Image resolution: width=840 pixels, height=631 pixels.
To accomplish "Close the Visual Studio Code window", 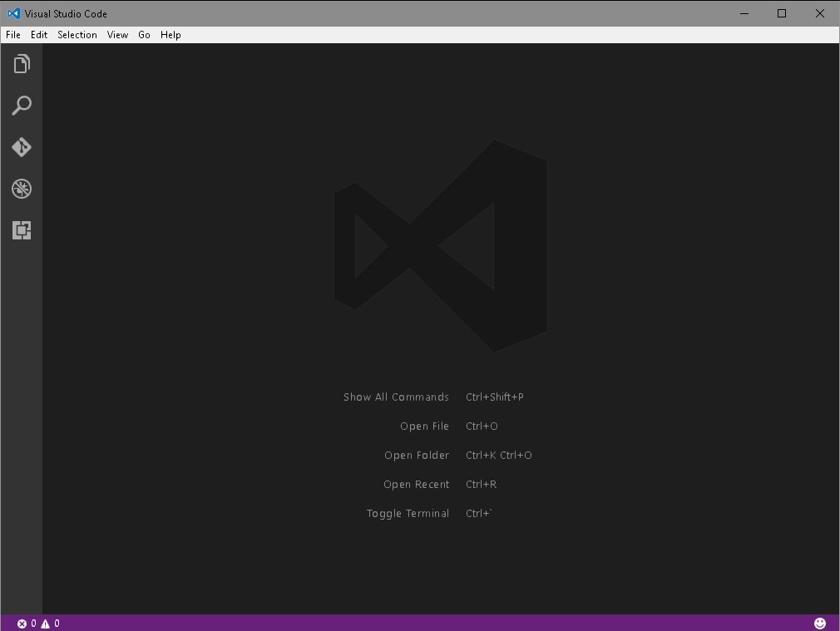I will point(819,13).
